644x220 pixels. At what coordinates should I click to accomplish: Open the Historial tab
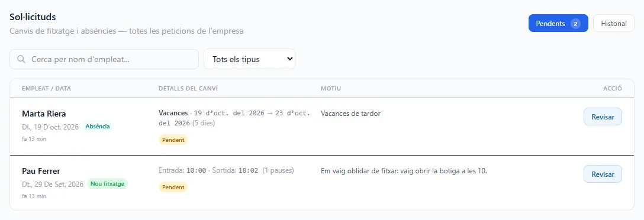(x=614, y=24)
